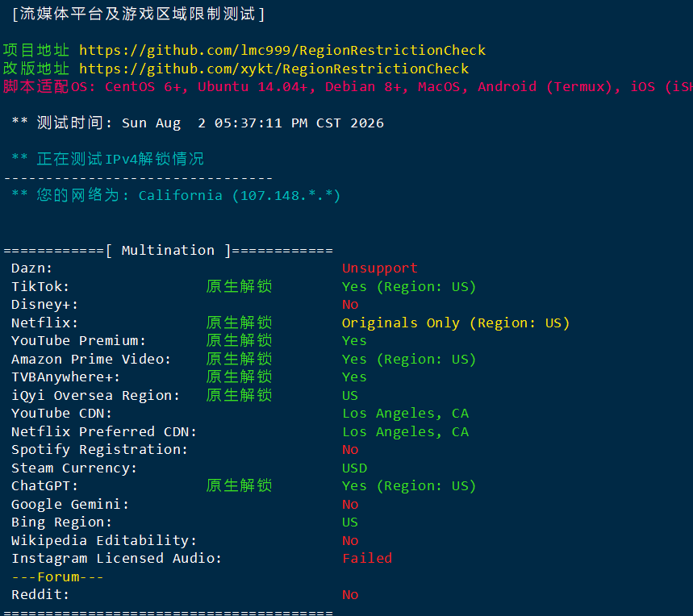Image resolution: width=693 pixels, height=616 pixels.
Task: Click the Amazon Prime Video label
Action: 91,359
